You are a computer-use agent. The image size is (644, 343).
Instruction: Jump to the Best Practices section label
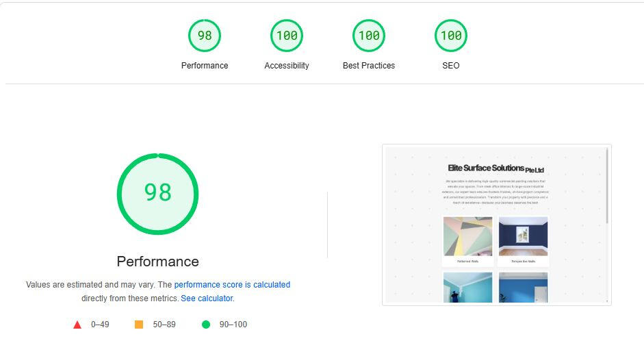pos(369,66)
